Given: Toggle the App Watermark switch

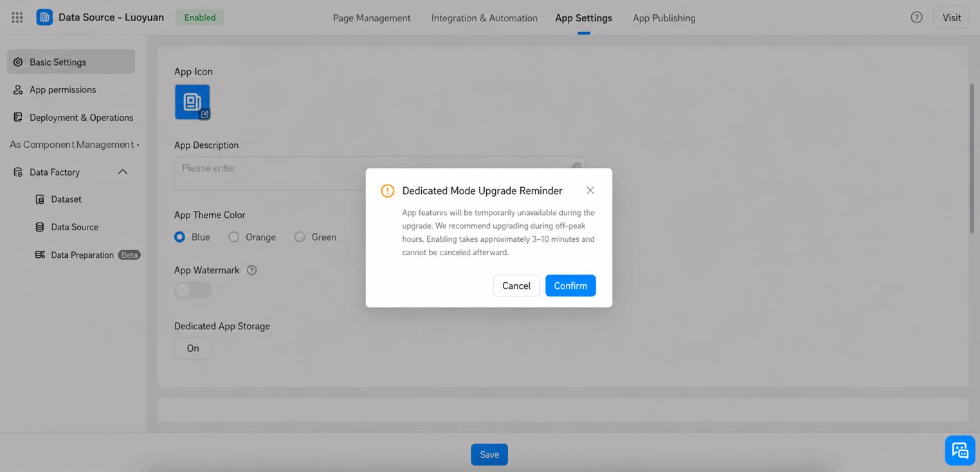Looking at the screenshot, I should tap(193, 290).
